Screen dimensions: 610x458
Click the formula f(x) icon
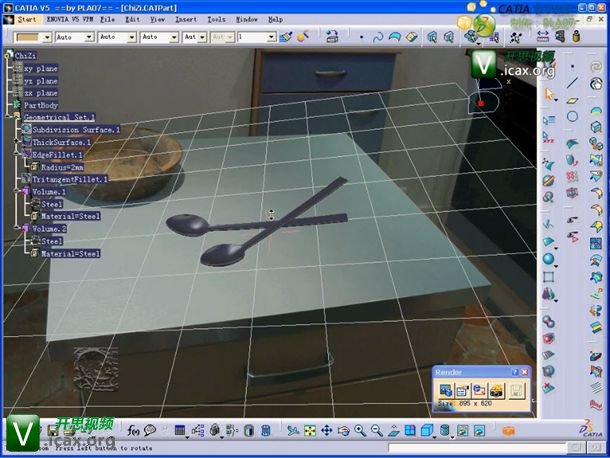click(133, 431)
